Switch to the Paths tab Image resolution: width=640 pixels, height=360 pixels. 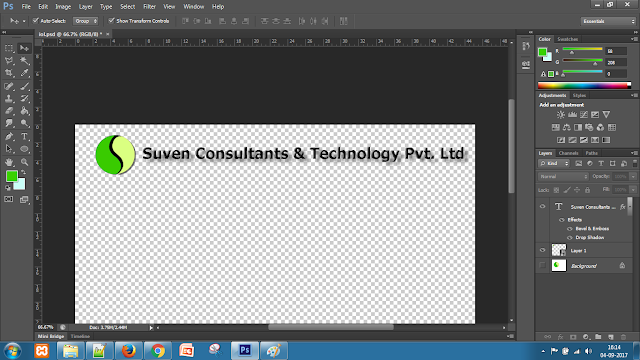[591, 153]
